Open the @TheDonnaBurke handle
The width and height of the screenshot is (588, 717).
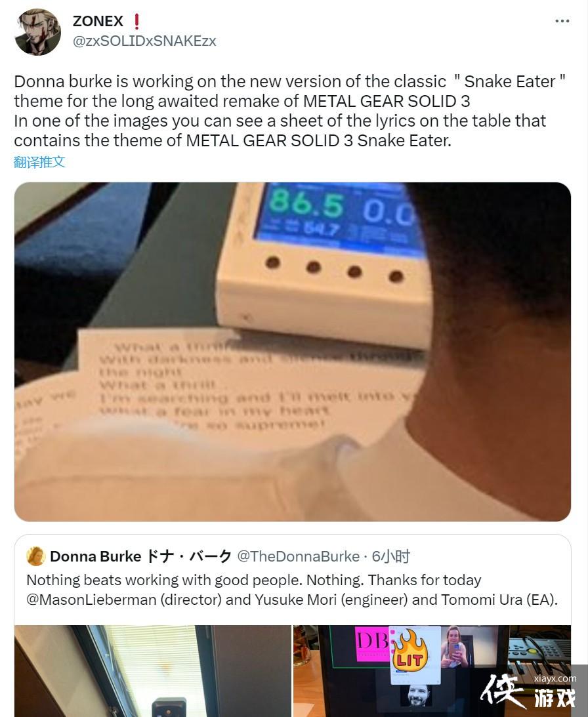(x=299, y=556)
